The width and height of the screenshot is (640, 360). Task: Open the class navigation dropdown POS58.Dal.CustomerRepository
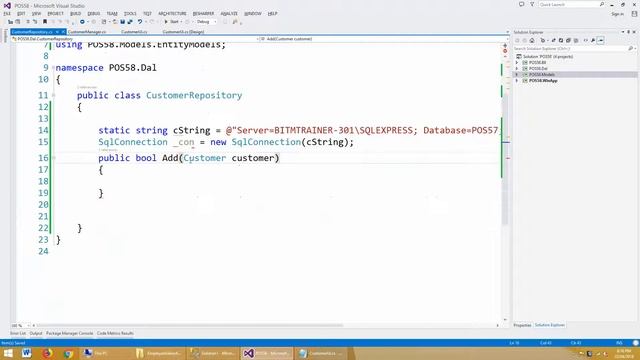click(135, 39)
